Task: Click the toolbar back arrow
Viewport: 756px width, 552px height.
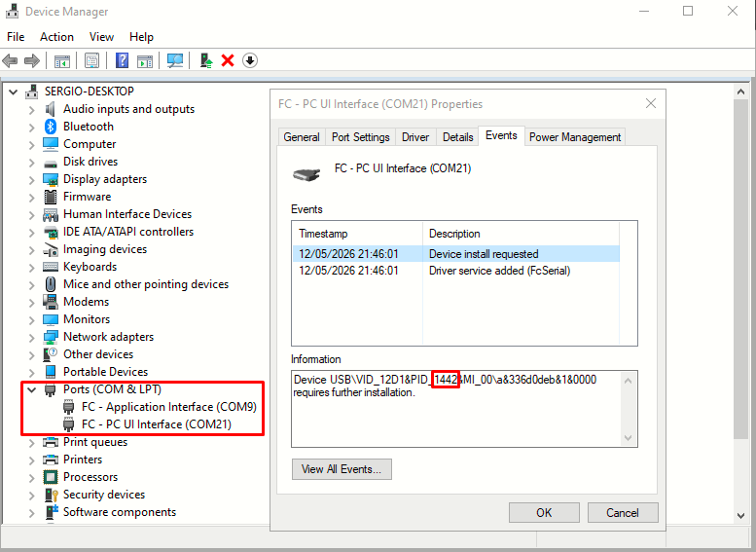Action: coord(10,60)
